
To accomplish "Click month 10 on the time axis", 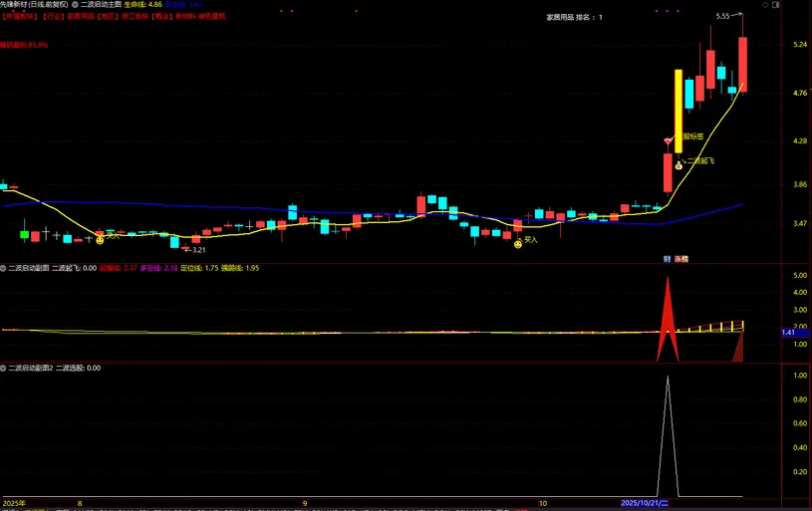I will [x=543, y=503].
